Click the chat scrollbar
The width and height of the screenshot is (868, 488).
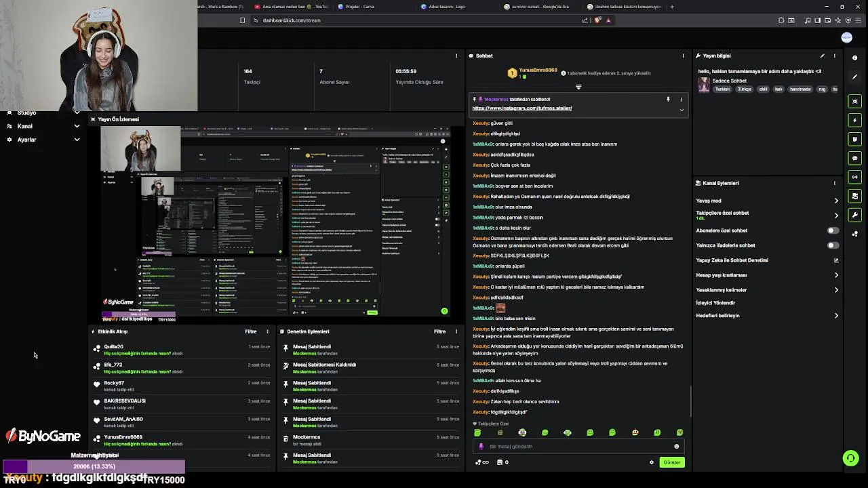pos(691,401)
